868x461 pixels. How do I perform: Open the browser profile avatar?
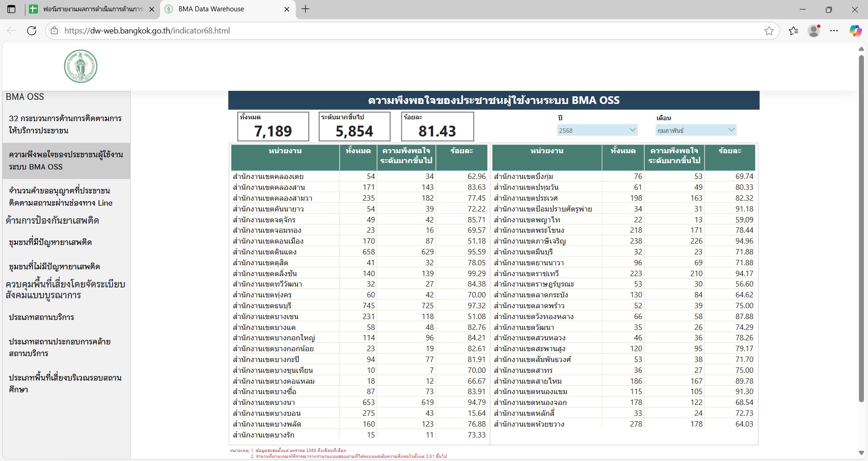(x=814, y=31)
